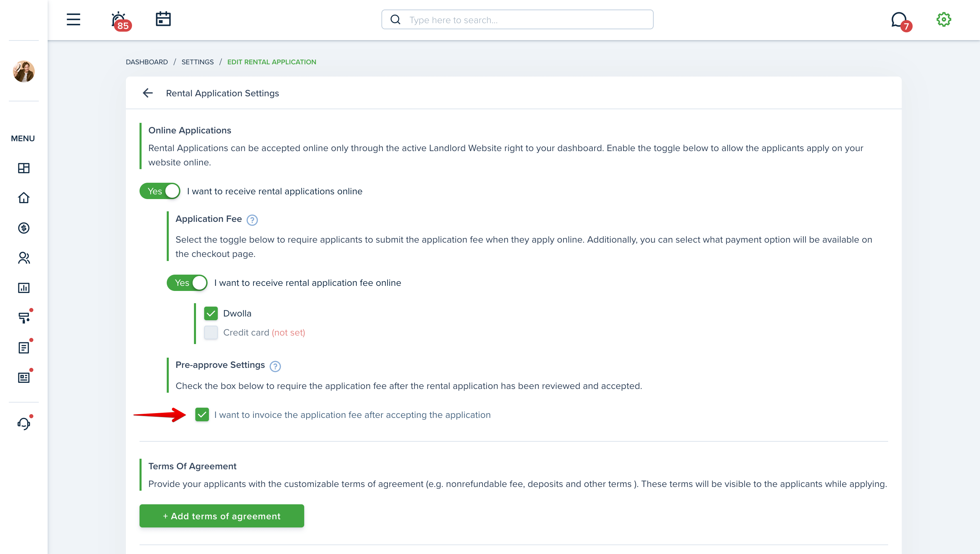Open the green settings gear
The height and width of the screenshot is (554, 980).
point(944,19)
